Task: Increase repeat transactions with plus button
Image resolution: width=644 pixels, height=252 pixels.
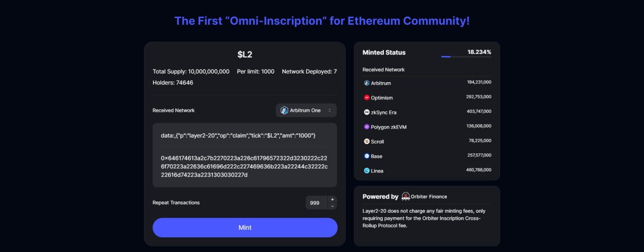Action: [x=332, y=200]
